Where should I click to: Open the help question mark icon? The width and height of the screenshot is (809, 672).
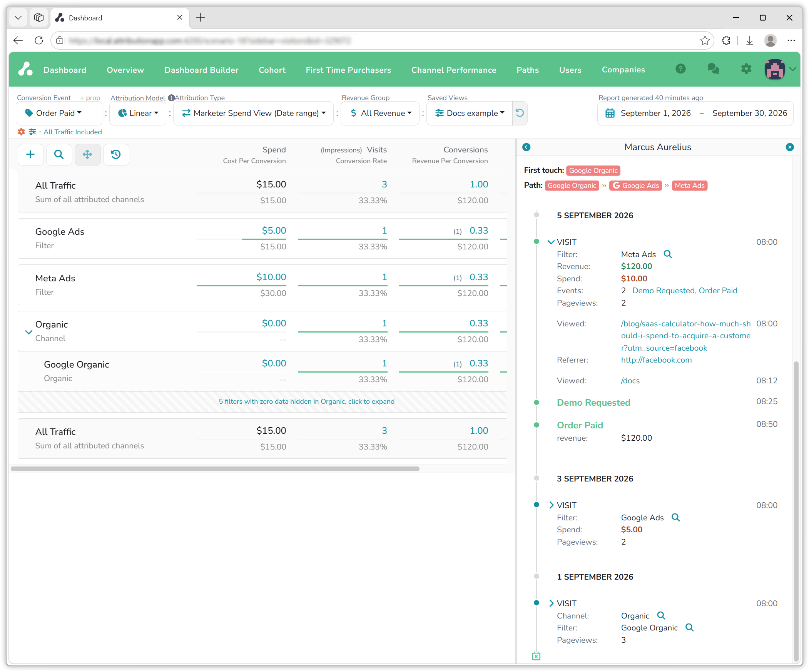[x=680, y=69]
